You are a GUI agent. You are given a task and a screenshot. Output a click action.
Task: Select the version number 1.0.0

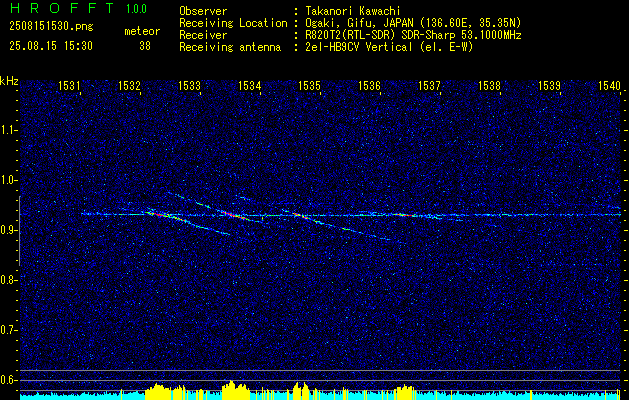136,9
